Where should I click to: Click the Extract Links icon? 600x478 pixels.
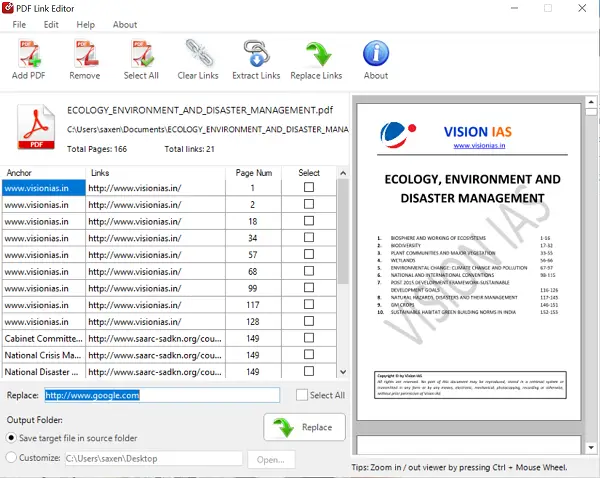(256, 53)
